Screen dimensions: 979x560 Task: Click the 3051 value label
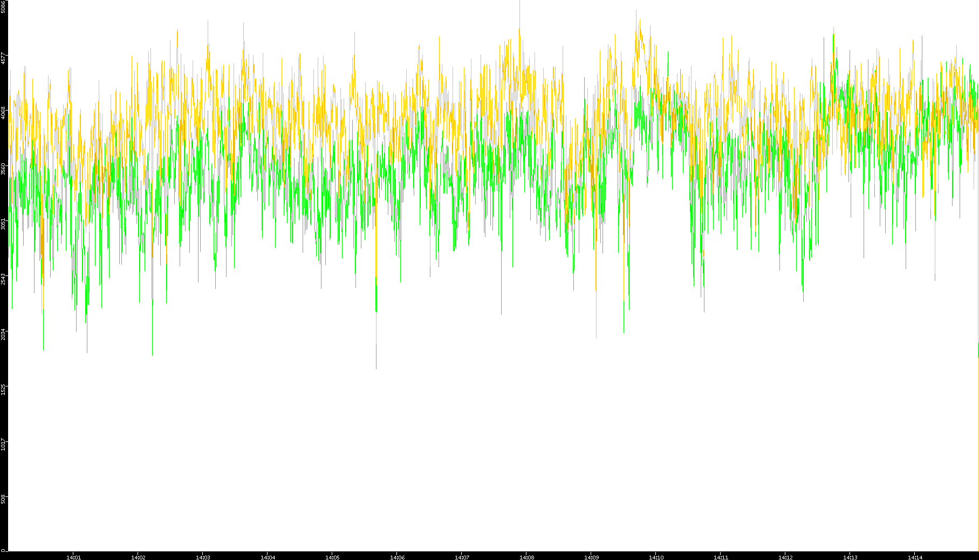click(x=3, y=223)
